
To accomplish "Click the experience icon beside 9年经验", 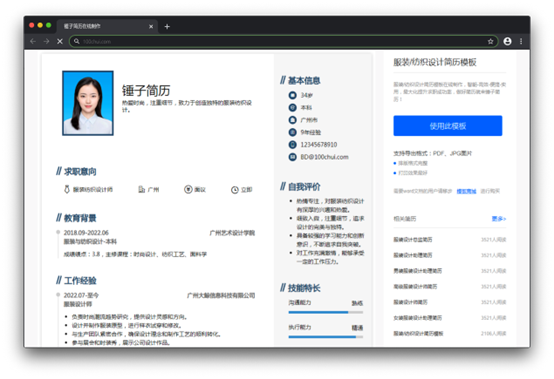I will (x=293, y=132).
